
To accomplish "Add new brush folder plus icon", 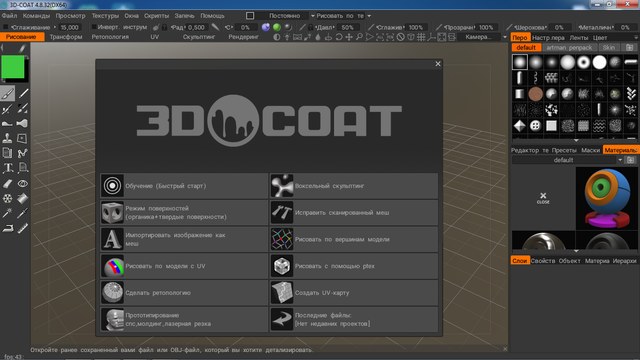I will [x=629, y=47].
